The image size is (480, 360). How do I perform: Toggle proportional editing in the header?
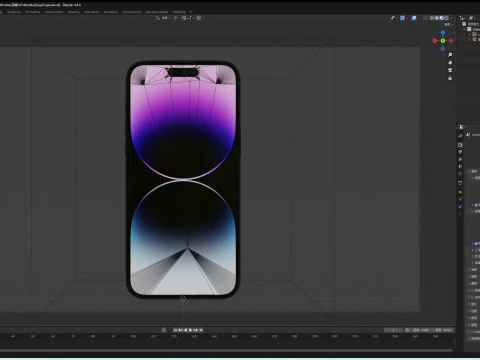click(x=199, y=18)
